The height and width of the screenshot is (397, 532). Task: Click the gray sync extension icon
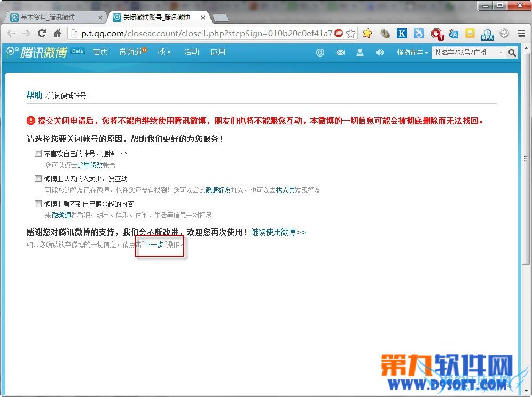[x=504, y=33]
